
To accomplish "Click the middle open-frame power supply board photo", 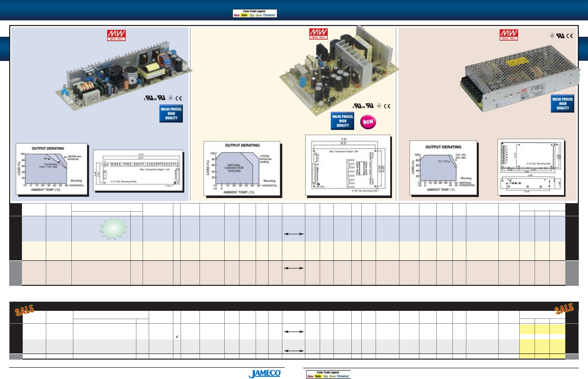I will tap(339, 71).
